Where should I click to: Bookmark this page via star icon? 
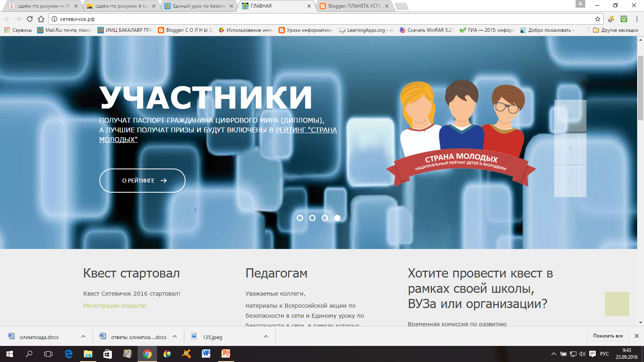(x=599, y=19)
